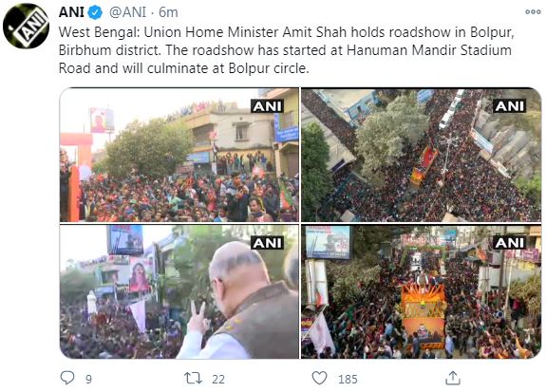This screenshot has height=392, width=546.
Task: Click the blue verified badge
Action: (95, 13)
